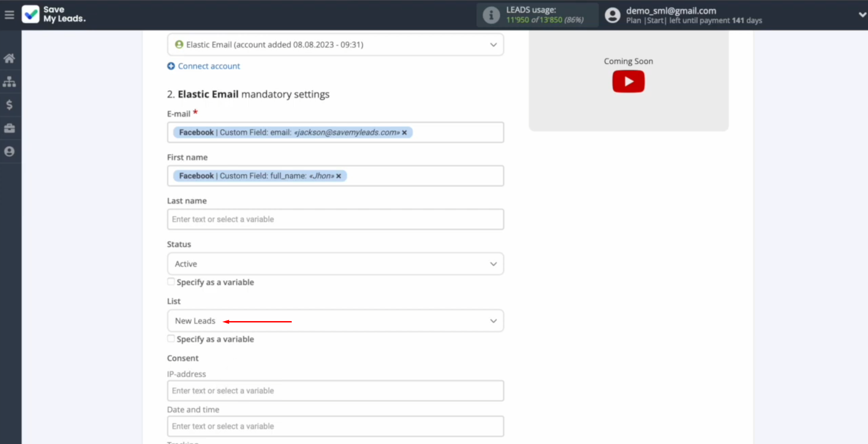Open the hamburger menu
868x444 pixels.
tap(9, 15)
